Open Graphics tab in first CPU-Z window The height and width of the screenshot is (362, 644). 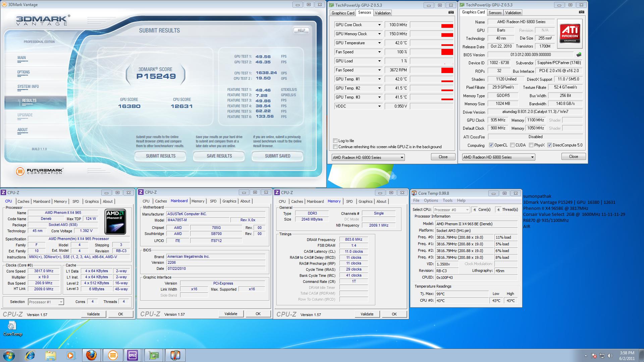(x=92, y=201)
